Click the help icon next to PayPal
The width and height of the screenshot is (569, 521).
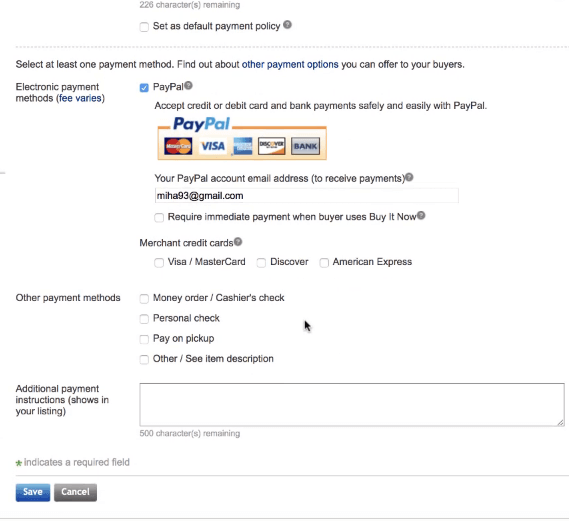(x=188, y=86)
